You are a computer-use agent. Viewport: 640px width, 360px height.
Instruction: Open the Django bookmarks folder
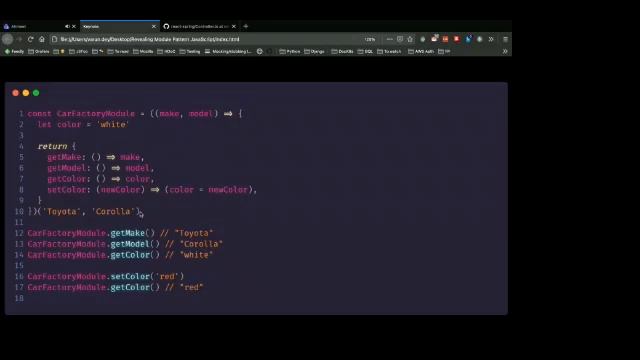[314, 51]
